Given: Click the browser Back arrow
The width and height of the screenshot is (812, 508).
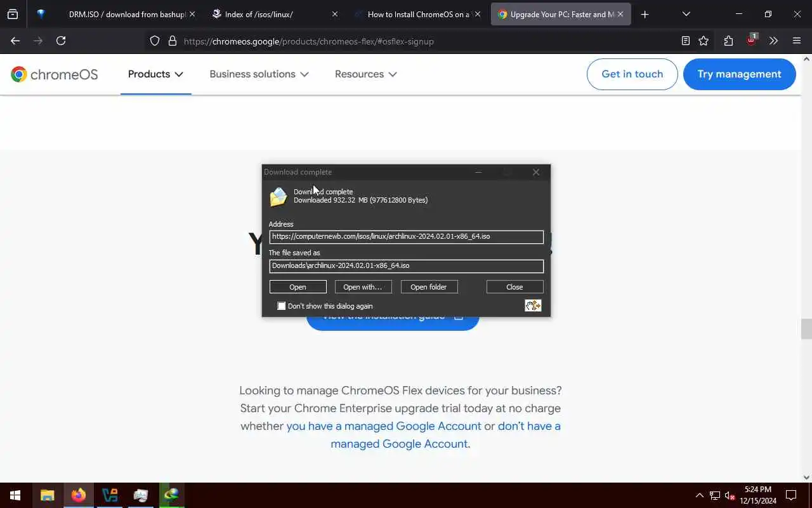Looking at the screenshot, I should pos(15,41).
